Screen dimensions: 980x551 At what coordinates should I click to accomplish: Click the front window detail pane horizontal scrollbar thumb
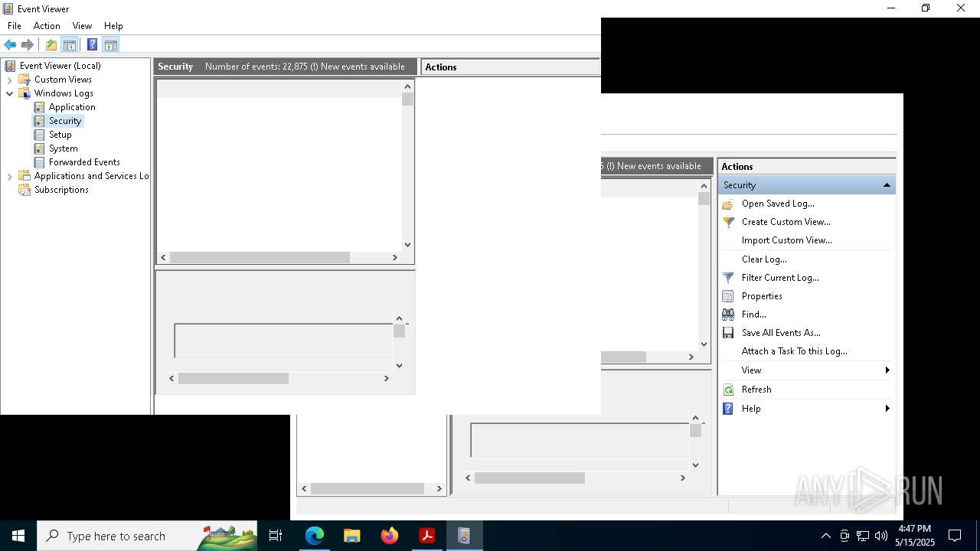tap(234, 378)
